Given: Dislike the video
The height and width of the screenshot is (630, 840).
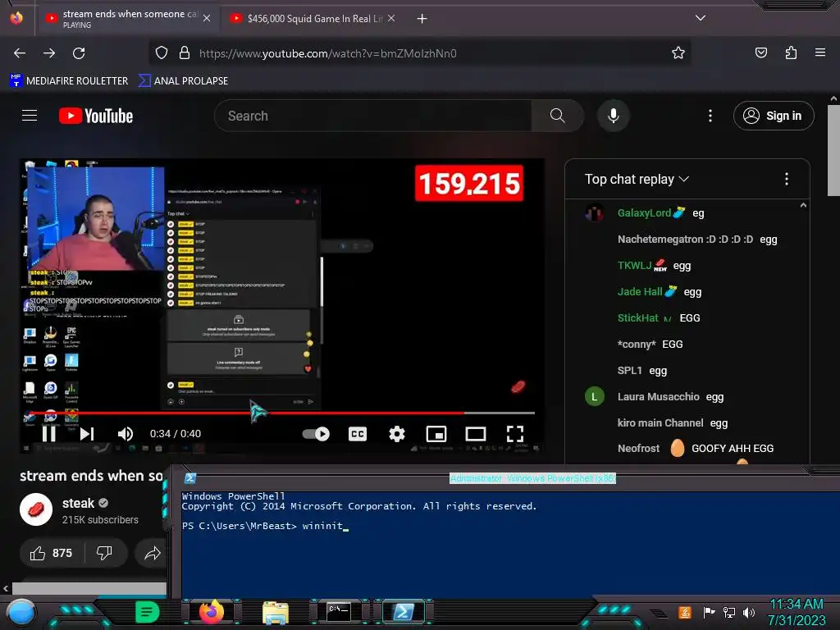Looking at the screenshot, I should (x=105, y=553).
